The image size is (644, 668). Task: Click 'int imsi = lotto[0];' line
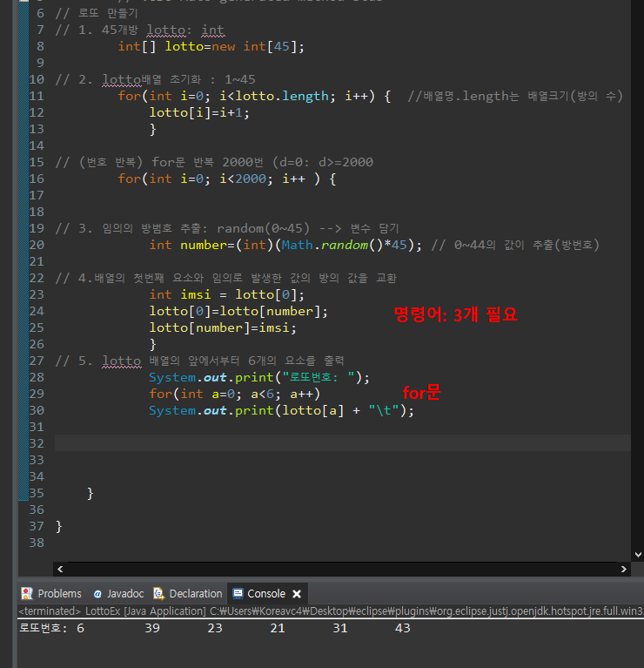pyautogui.click(x=227, y=294)
